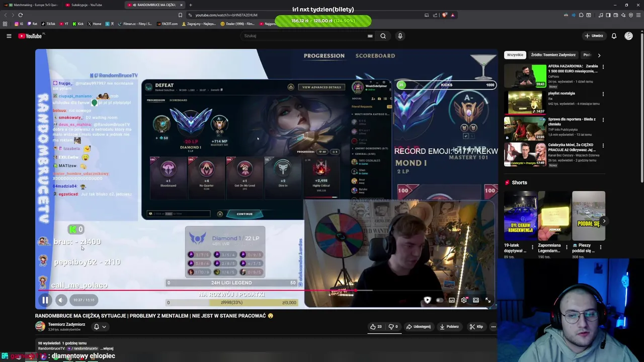Open options for Pieszy poddał się short

point(601,247)
